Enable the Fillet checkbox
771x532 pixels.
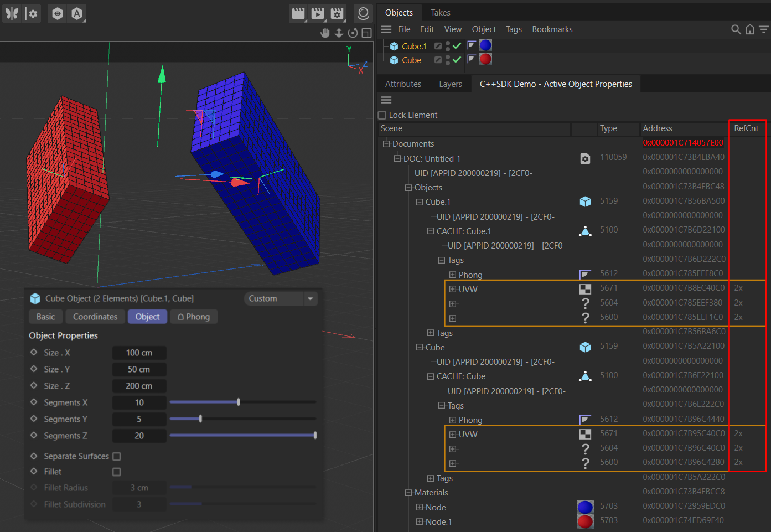pyautogui.click(x=117, y=472)
